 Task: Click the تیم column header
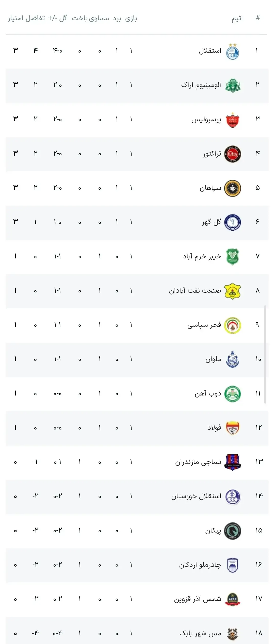coord(236,19)
